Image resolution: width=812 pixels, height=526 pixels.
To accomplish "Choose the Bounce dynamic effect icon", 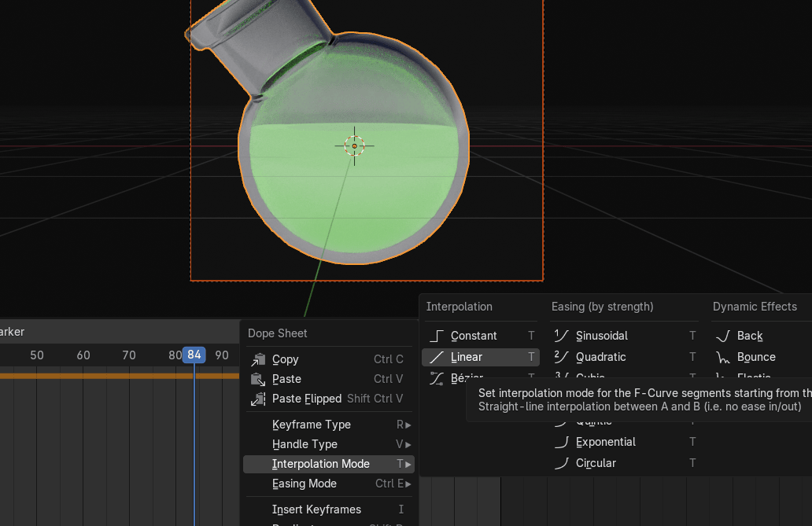I will (723, 357).
